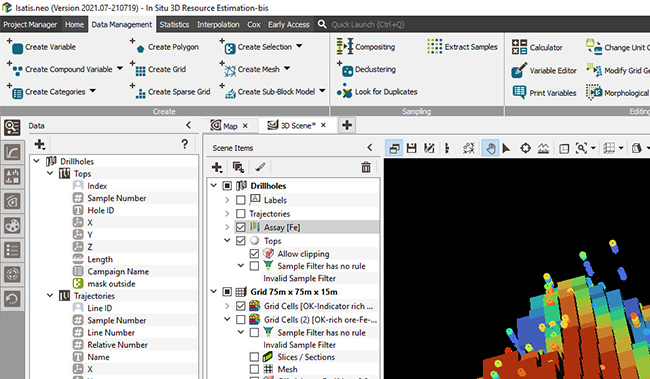
Task: Click the Create Polygon icon
Action: tap(140, 48)
